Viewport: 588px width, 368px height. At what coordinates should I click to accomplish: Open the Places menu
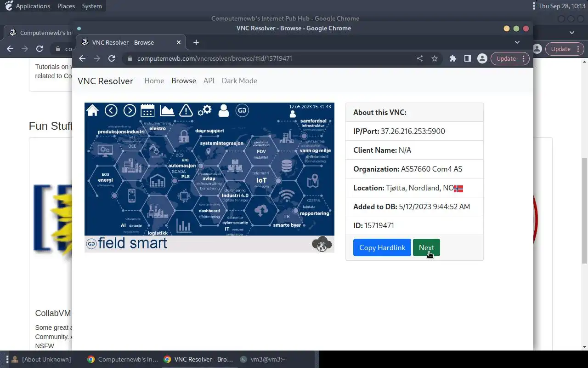[x=66, y=6]
